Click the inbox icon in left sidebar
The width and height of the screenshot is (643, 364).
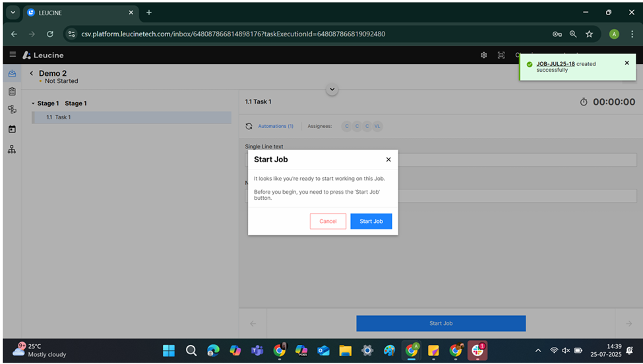12,74
